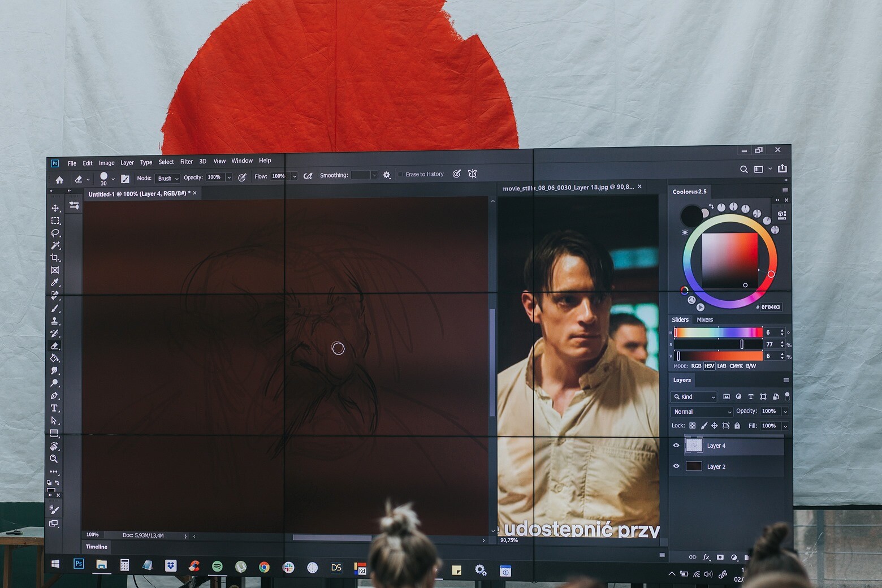Click symmetry butterfly icon in options bar
The height and width of the screenshot is (588, 882).
coord(473,174)
